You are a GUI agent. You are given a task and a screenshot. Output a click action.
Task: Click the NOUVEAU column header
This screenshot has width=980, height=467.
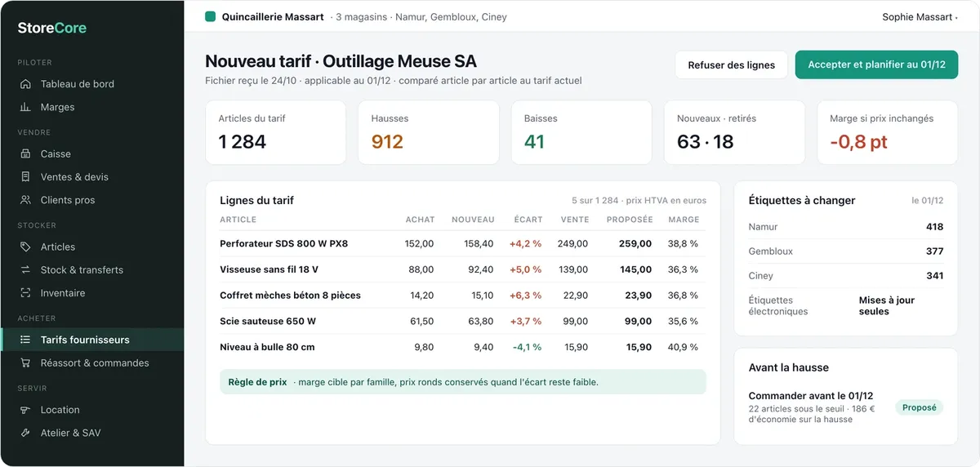pyautogui.click(x=473, y=220)
